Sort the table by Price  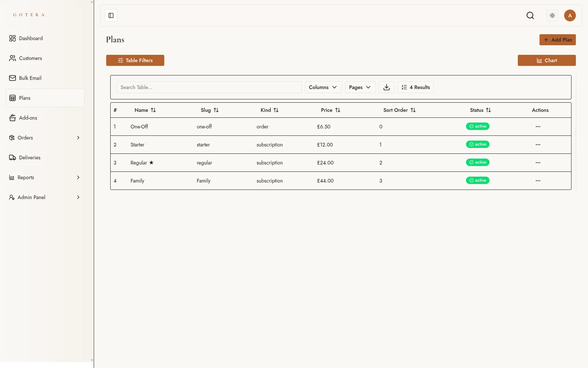331,110
